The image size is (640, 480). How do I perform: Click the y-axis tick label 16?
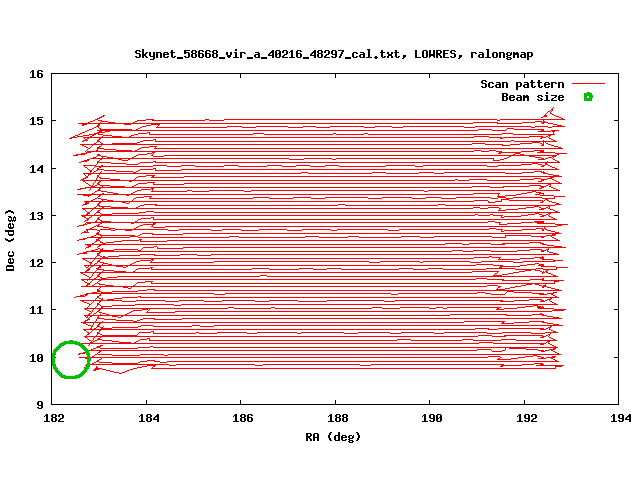[36, 74]
